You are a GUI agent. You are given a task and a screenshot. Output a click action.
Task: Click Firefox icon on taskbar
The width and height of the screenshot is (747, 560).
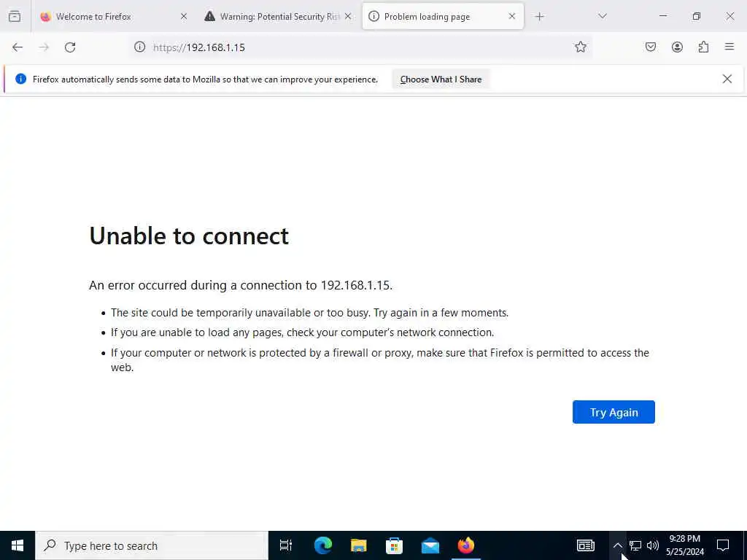(466, 545)
